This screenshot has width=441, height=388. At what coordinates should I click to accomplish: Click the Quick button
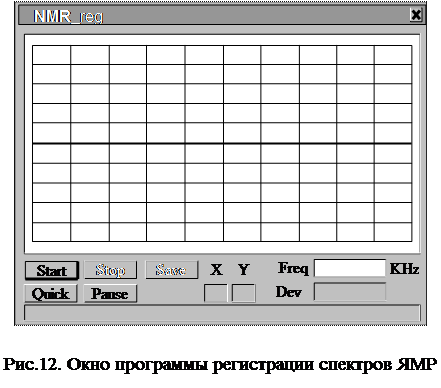[51, 293]
